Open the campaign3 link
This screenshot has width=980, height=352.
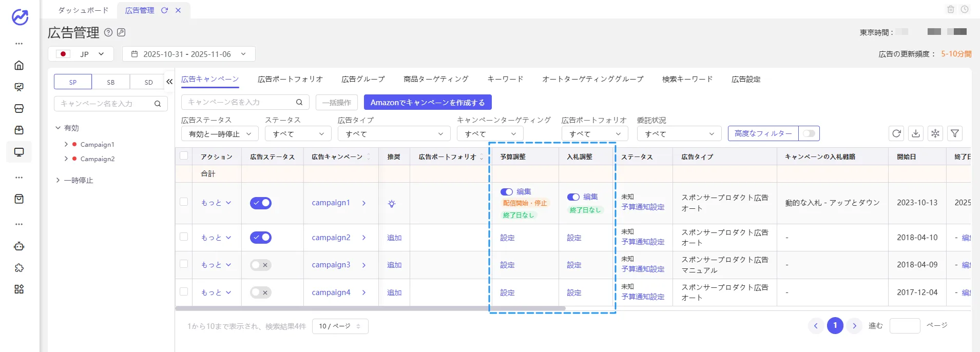[x=331, y=265]
